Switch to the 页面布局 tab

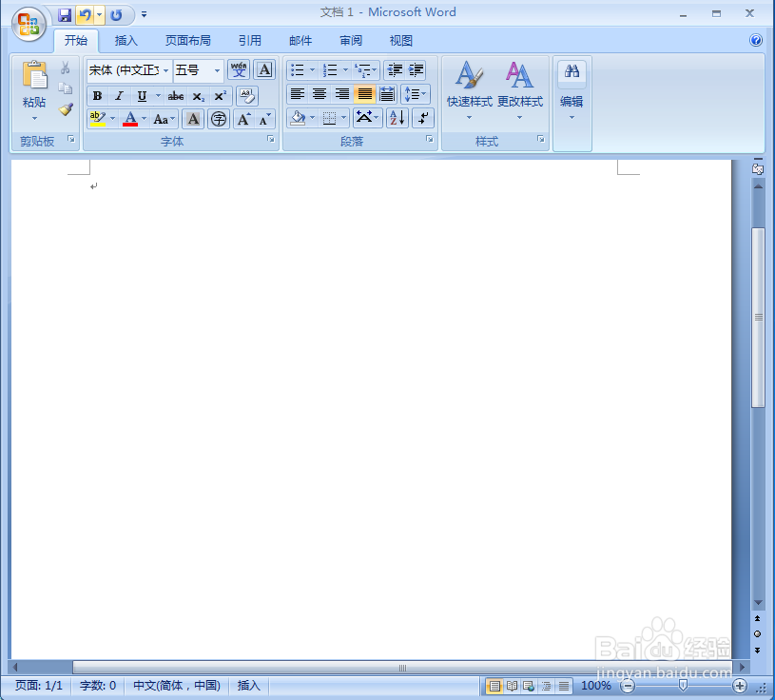pyautogui.click(x=188, y=41)
